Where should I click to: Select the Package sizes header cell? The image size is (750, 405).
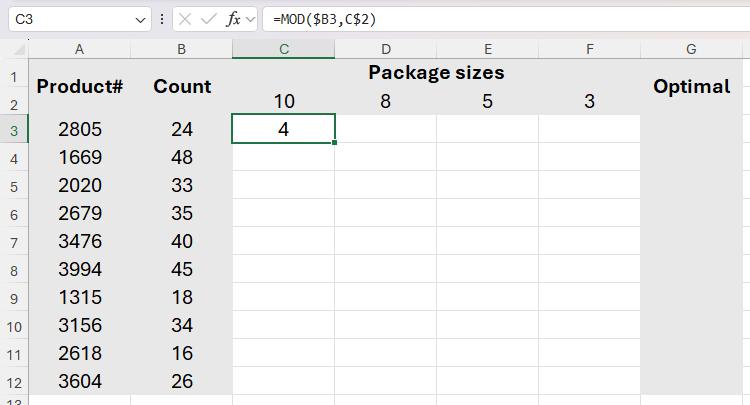point(436,73)
